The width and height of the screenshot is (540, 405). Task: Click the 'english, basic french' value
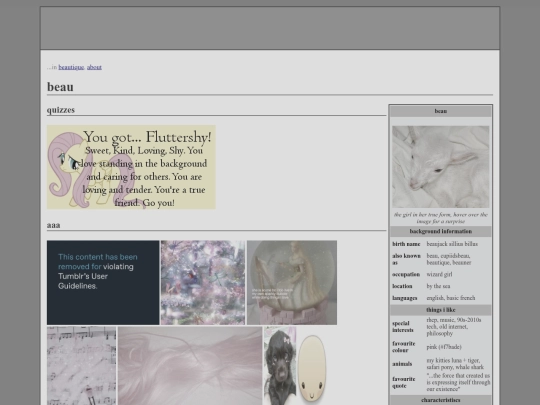click(450, 298)
